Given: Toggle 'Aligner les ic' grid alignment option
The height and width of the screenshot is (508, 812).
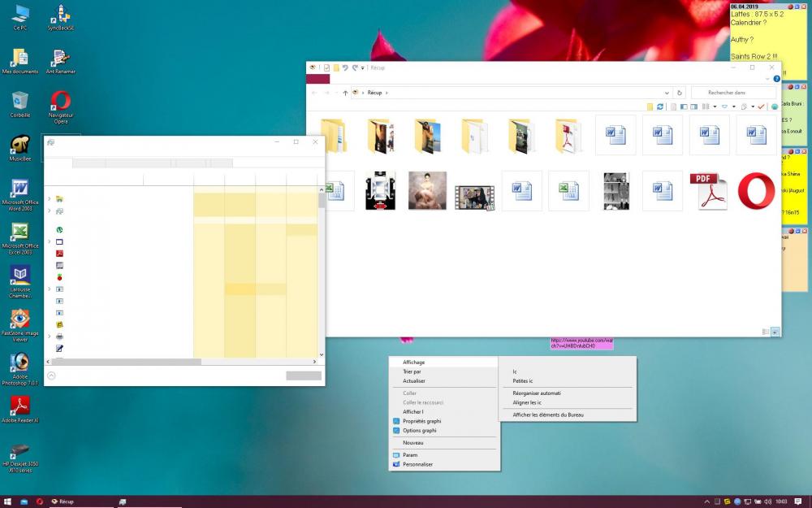Looking at the screenshot, I should [x=527, y=402].
